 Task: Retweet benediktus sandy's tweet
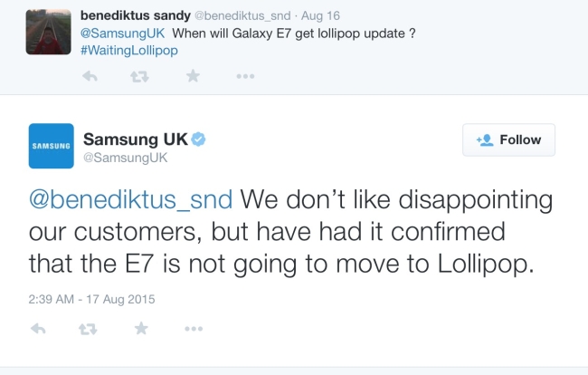click(140, 77)
